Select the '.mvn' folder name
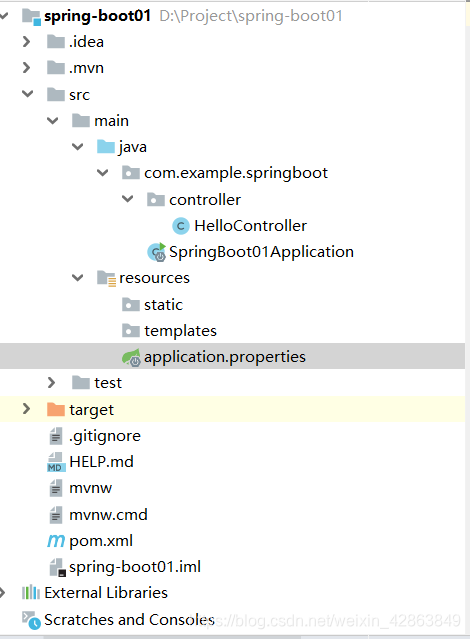Screen dimensions: 470x639 [x=86, y=68]
